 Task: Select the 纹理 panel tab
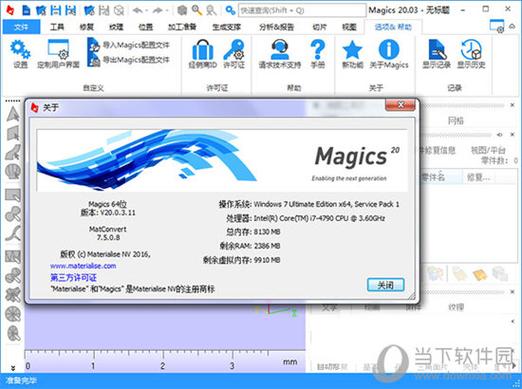pos(456,307)
